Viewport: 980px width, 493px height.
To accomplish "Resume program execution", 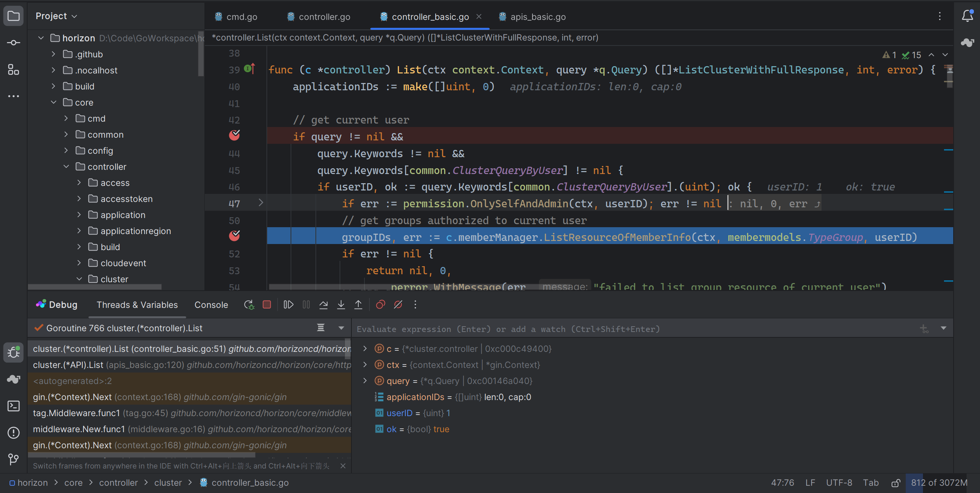I will [x=288, y=305].
